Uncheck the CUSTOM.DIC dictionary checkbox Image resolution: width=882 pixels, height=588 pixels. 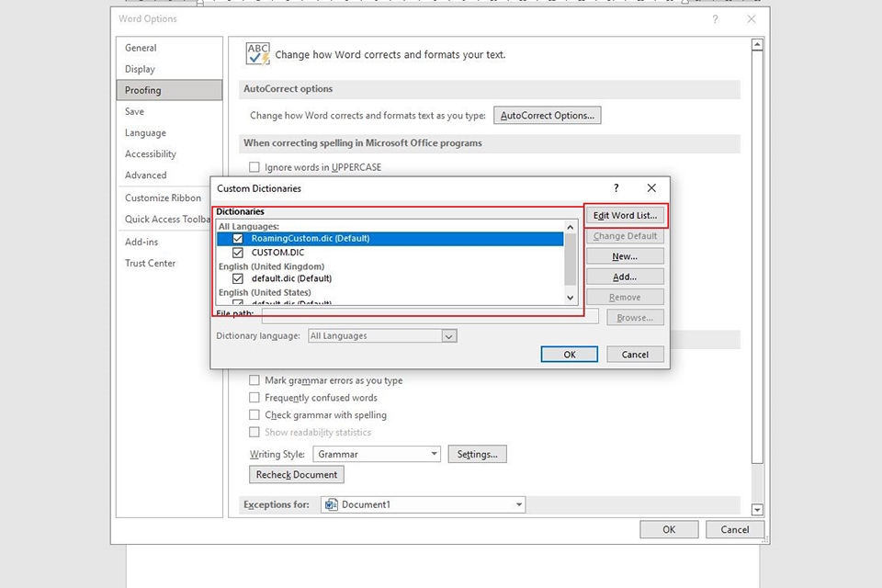pyautogui.click(x=238, y=253)
